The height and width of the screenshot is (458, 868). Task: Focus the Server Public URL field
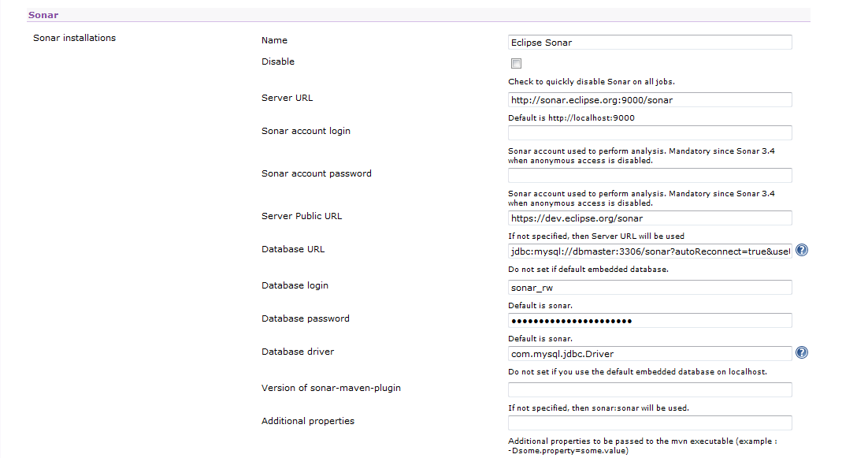click(x=650, y=218)
